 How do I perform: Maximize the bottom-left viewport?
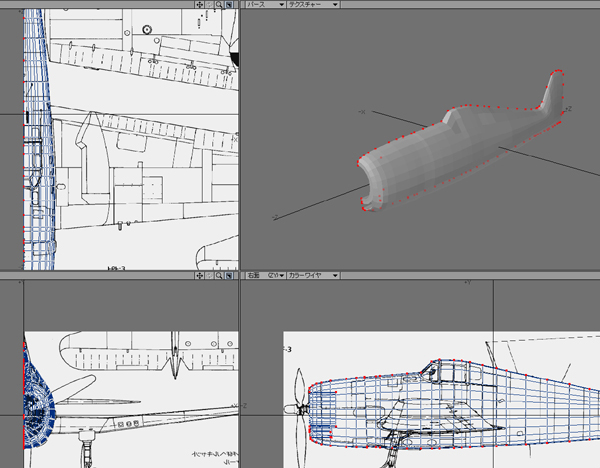tap(230, 273)
